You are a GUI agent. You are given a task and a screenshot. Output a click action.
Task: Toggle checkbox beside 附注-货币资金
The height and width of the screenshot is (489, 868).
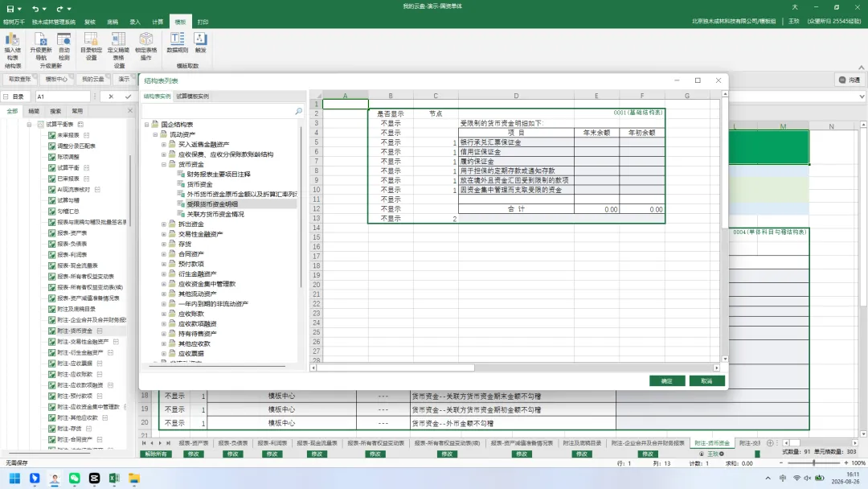coord(51,331)
